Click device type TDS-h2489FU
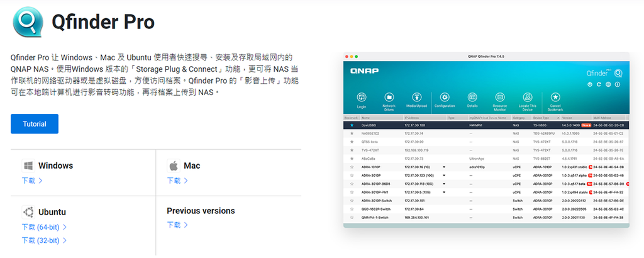 (x=544, y=133)
